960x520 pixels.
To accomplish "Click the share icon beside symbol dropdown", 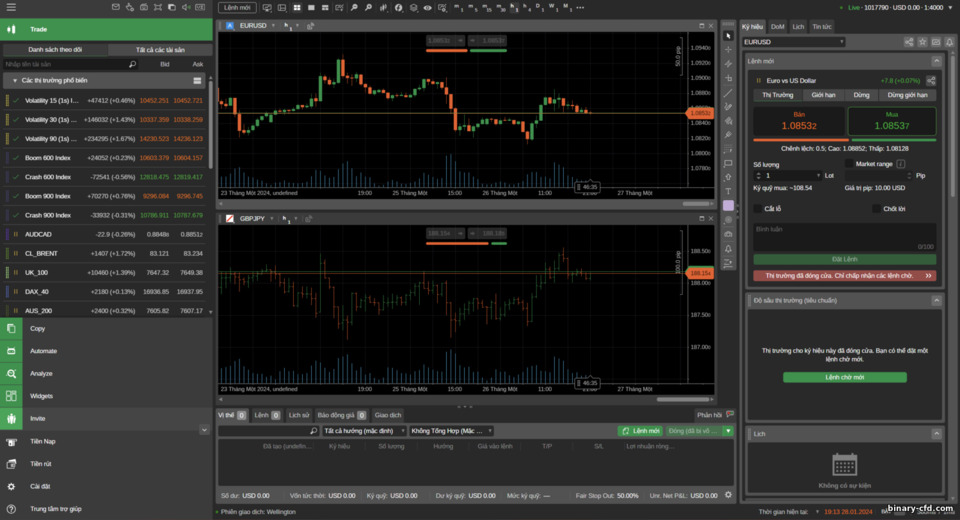I will coord(909,42).
